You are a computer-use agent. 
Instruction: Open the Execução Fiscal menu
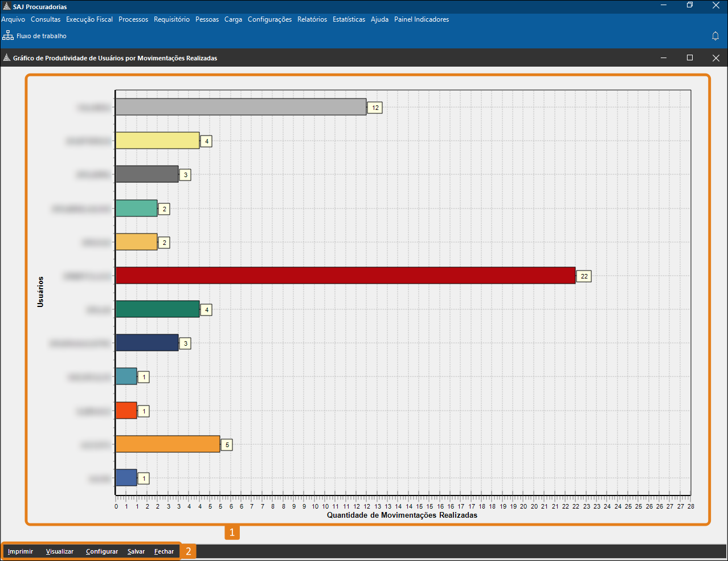point(89,19)
